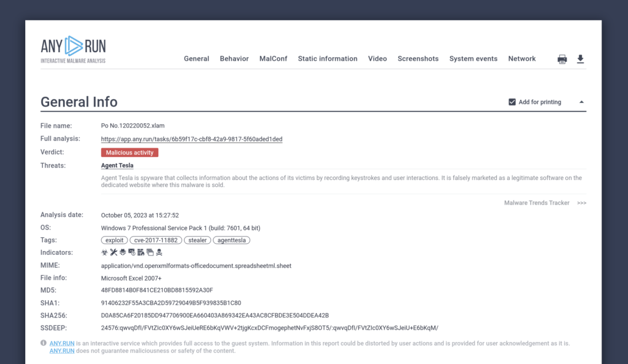Click the Malware Trends Tracker link

(x=537, y=203)
